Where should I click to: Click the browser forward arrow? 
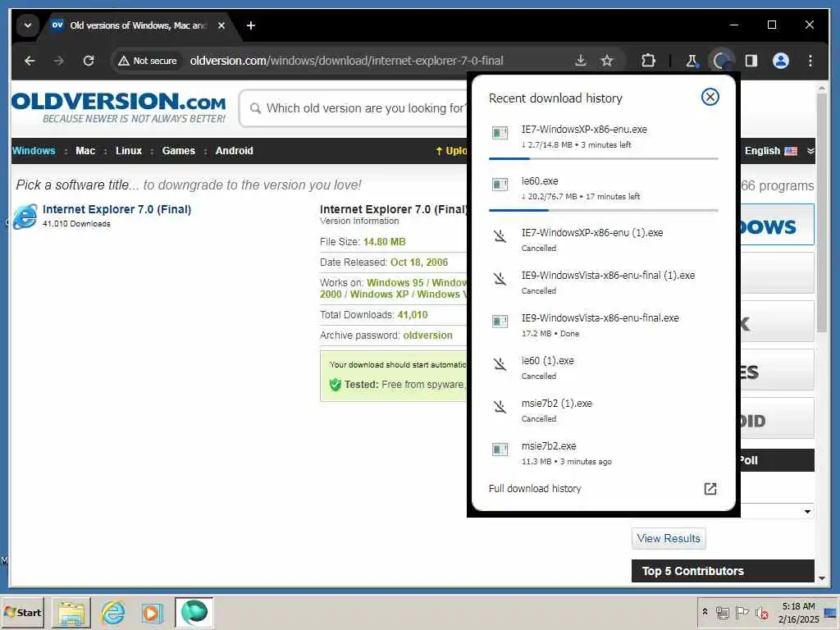pos(59,61)
